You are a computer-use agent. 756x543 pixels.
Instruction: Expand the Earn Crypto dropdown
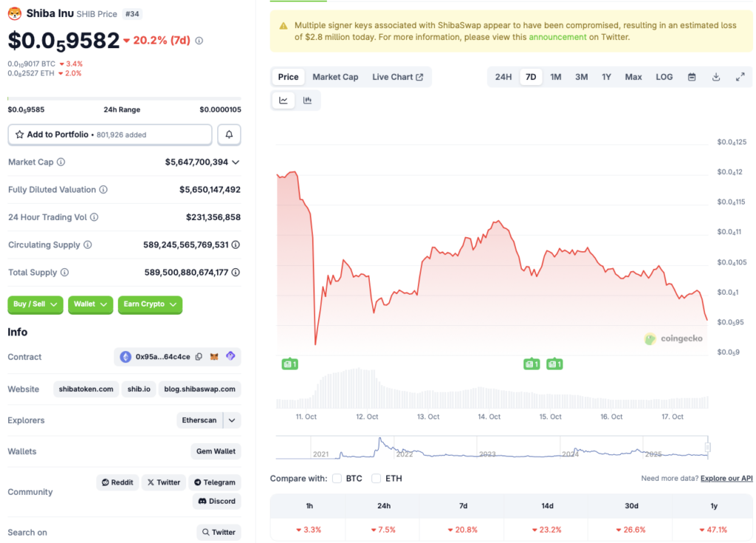pyautogui.click(x=150, y=304)
